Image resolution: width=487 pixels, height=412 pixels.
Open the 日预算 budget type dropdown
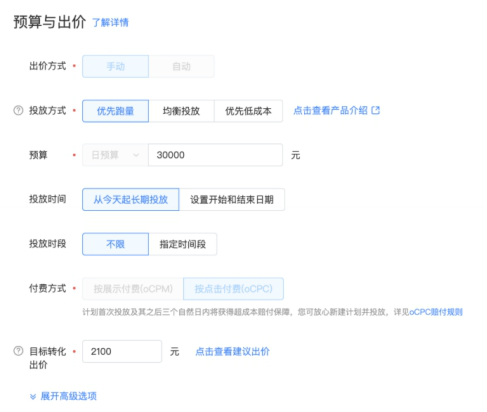(115, 155)
